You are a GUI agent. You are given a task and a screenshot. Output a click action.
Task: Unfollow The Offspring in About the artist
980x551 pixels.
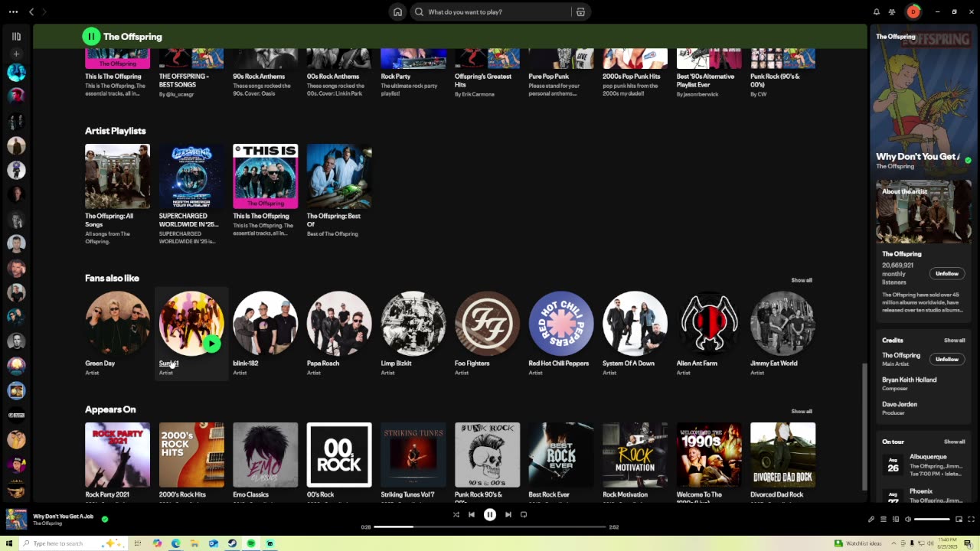coord(947,273)
